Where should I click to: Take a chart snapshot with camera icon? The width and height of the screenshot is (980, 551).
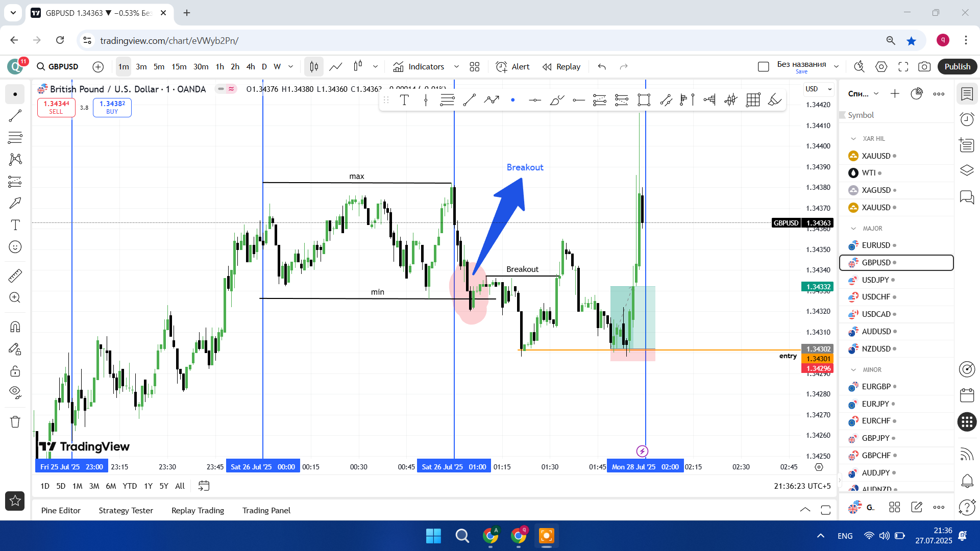click(x=924, y=67)
